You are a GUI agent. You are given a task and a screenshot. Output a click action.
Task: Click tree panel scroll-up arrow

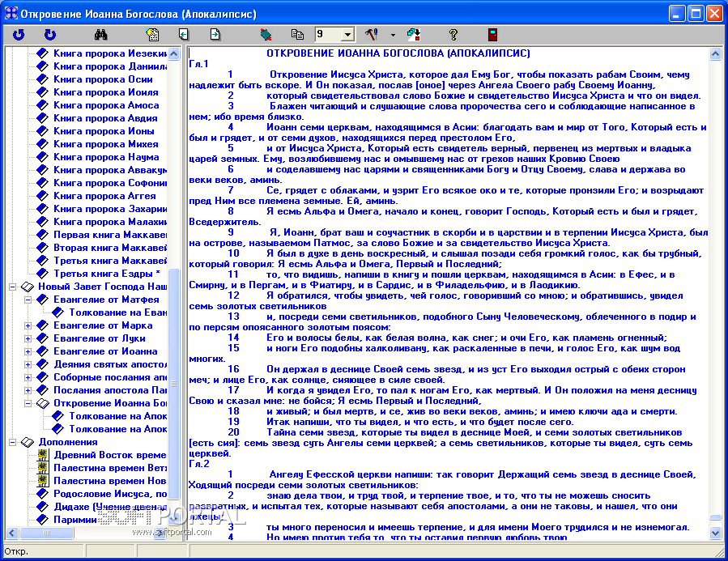(x=173, y=53)
